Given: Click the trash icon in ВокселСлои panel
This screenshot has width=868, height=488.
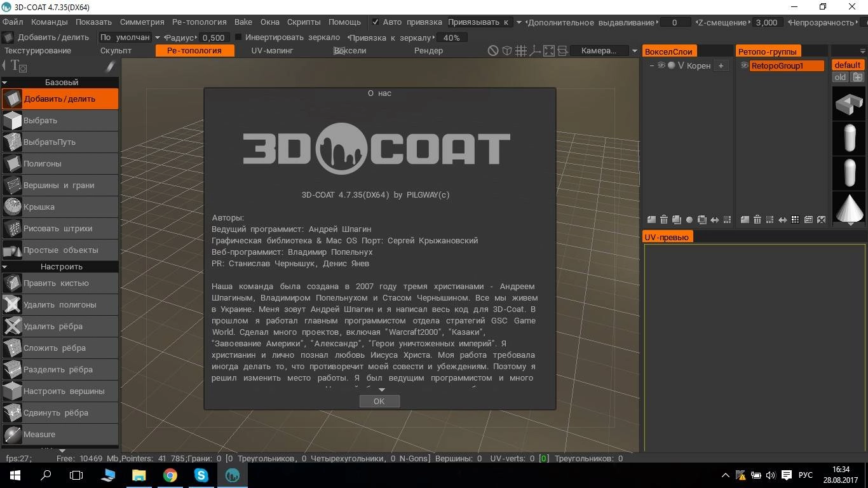Looking at the screenshot, I should click(664, 220).
